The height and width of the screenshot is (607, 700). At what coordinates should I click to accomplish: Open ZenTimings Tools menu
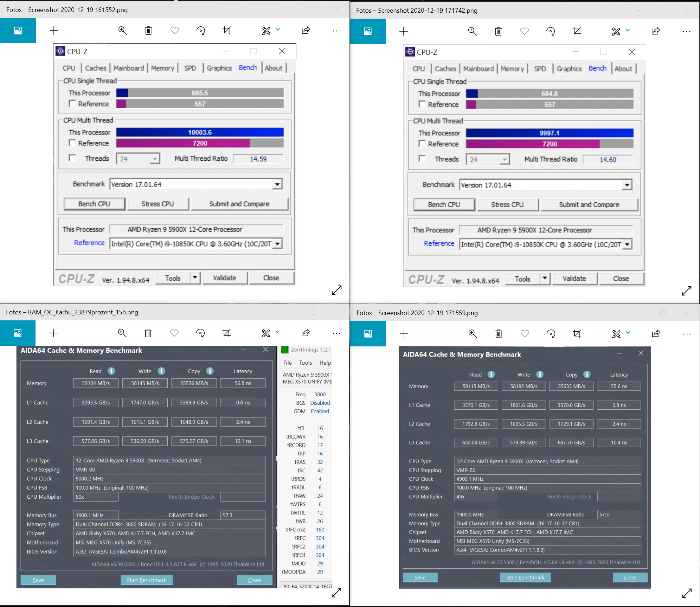pos(306,363)
